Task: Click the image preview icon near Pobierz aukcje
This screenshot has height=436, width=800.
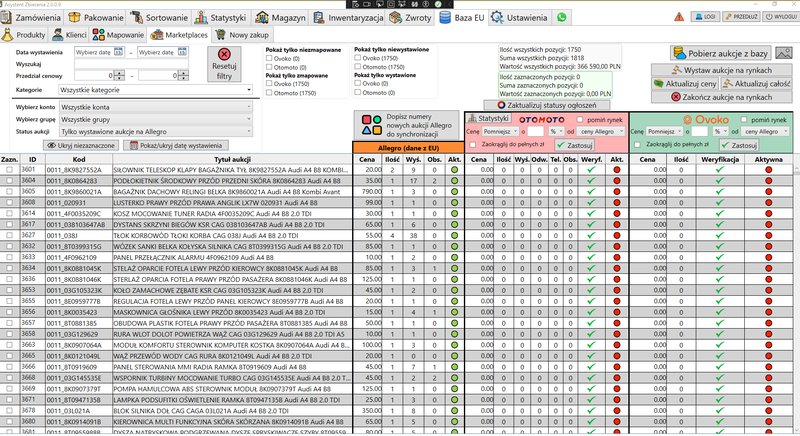Action: click(x=784, y=53)
